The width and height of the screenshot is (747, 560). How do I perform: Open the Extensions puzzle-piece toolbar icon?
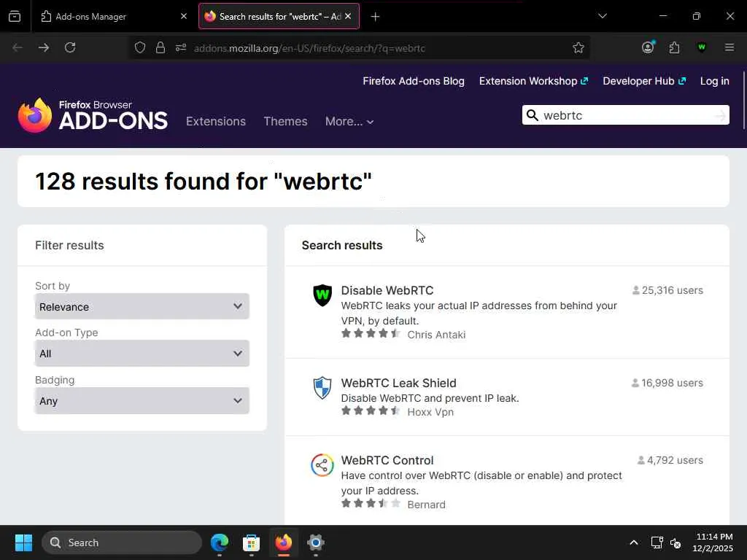(674, 47)
